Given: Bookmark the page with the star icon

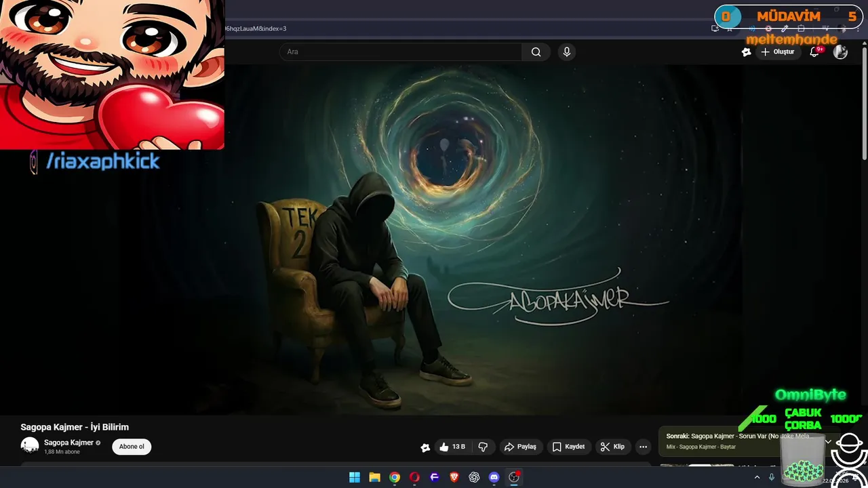Looking at the screenshot, I should click(730, 28).
